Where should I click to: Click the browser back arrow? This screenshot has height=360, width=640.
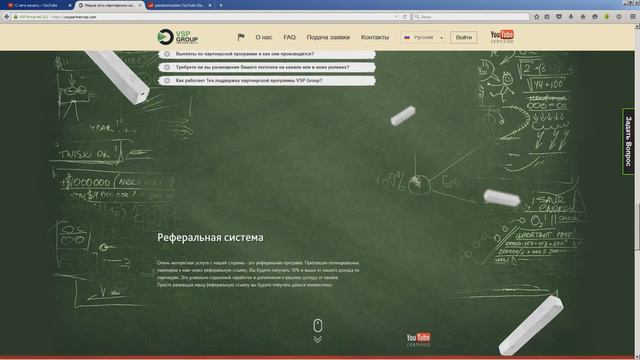coord(6,17)
